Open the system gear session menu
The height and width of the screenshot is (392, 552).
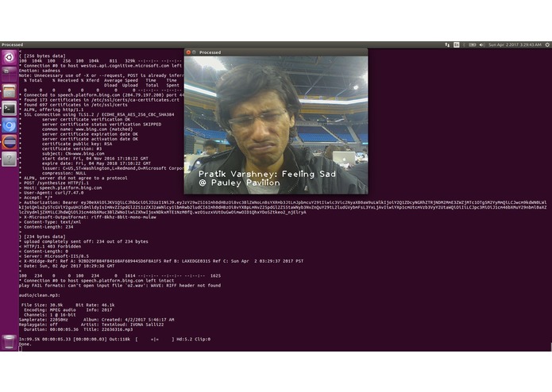click(x=547, y=44)
